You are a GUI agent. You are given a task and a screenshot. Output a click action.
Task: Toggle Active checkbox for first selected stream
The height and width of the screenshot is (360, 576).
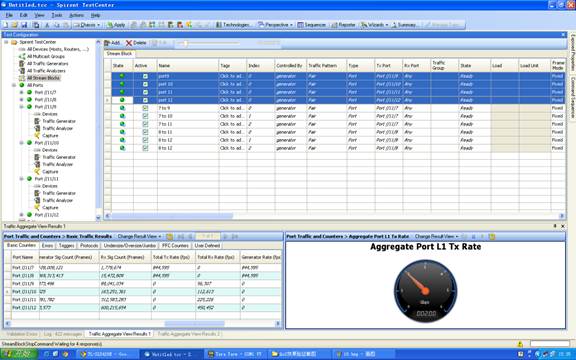[x=145, y=76]
